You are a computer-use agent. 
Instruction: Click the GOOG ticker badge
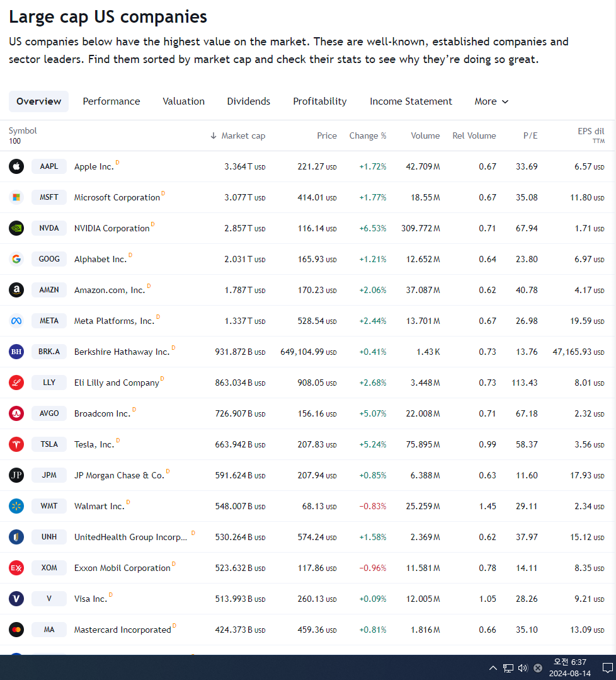tap(49, 259)
